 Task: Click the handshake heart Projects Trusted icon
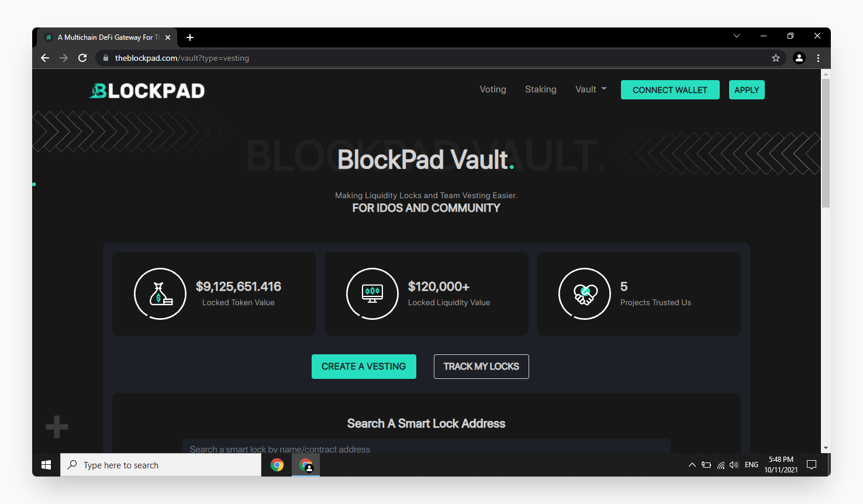point(585,294)
